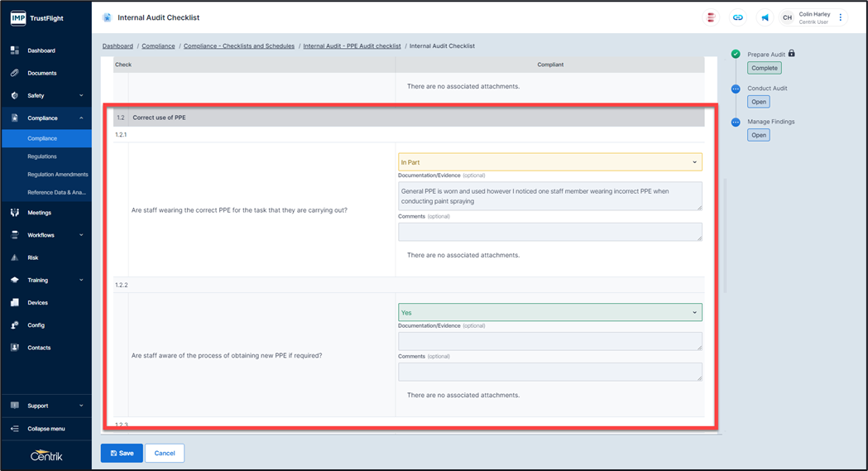
Task: Click the blue chain link icon in header
Action: point(737,17)
